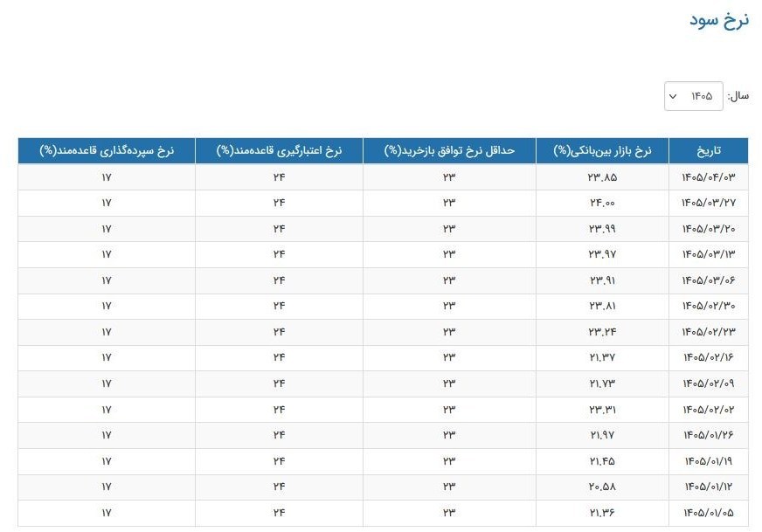Image resolution: width=762 pixels, height=532 pixels.
Task: Click the نرخ سود page heading
Action: point(719,20)
